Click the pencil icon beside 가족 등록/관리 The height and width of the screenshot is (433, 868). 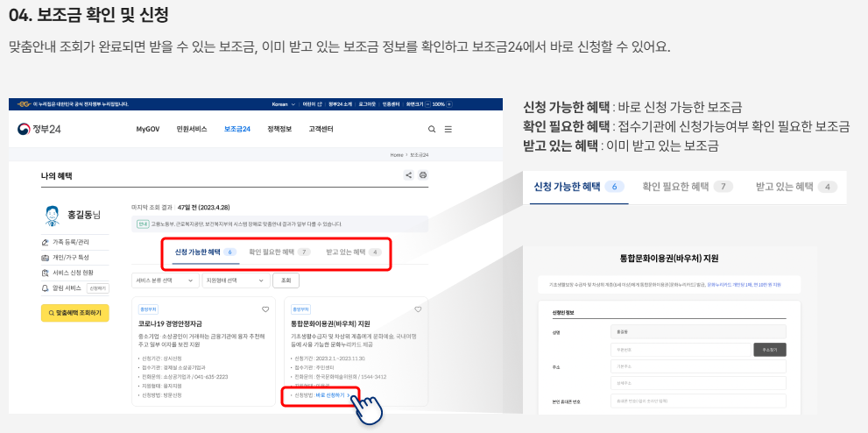pyautogui.click(x=46, y=242)
